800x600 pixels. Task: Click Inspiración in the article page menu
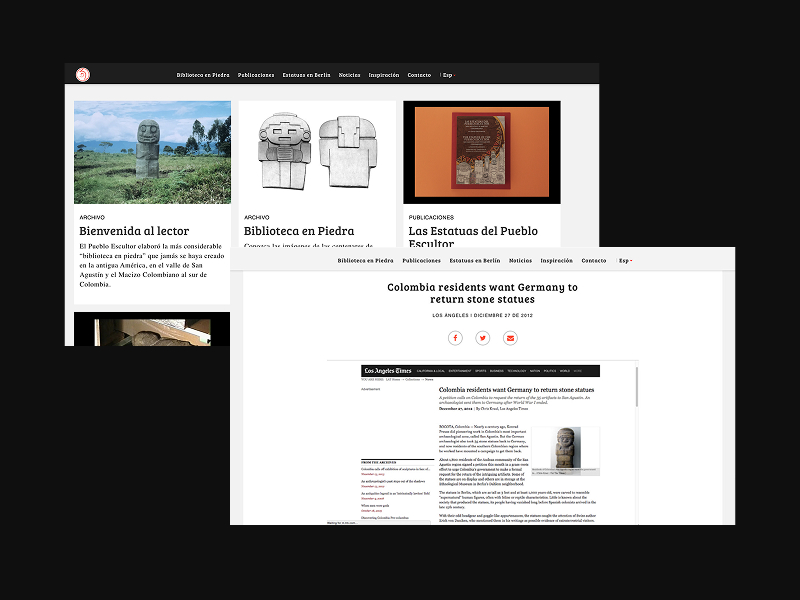[x=557, y=260]
